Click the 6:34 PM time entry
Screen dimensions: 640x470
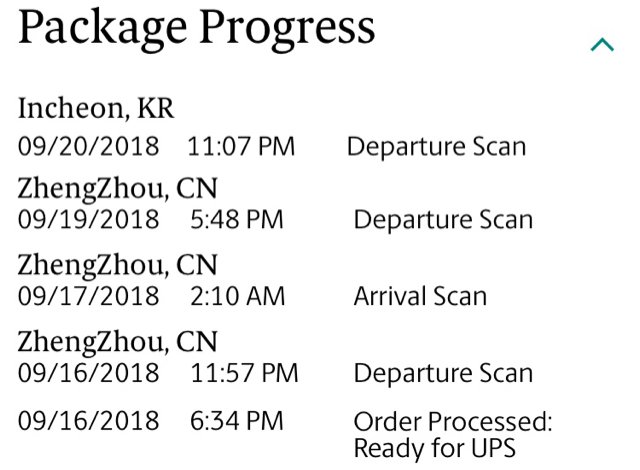(237, 421)
